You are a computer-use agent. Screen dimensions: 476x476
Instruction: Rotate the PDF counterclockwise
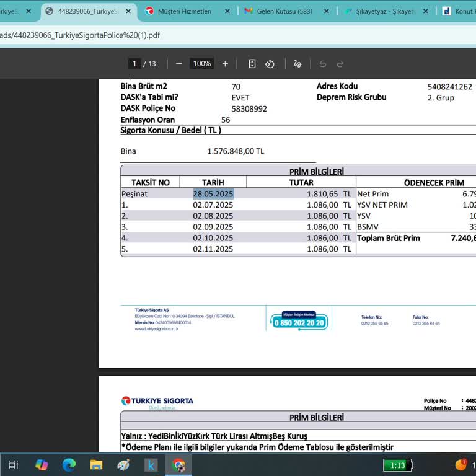click(270, 64)
